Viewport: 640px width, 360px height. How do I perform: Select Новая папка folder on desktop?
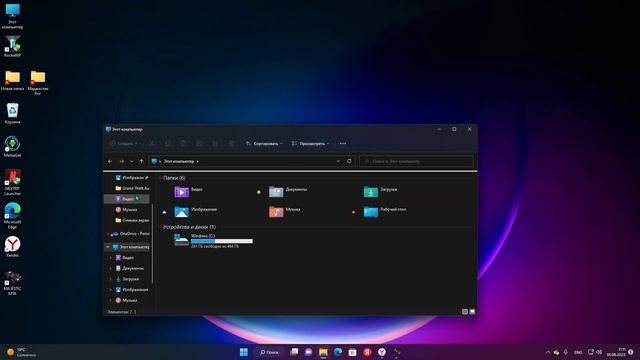(13, 80)
